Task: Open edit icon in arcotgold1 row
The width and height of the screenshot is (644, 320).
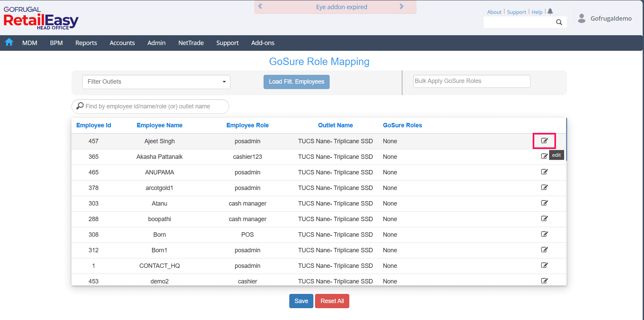Action: click(544, 188)
